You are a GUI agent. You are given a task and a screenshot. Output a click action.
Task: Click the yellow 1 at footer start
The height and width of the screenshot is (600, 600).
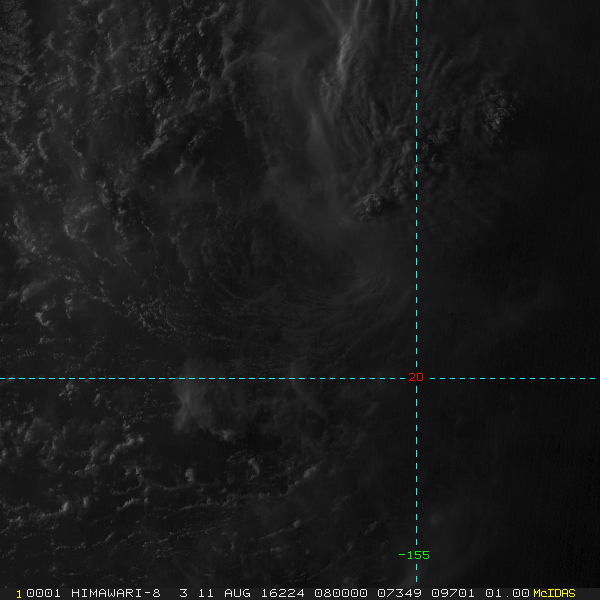coord(19,593)
